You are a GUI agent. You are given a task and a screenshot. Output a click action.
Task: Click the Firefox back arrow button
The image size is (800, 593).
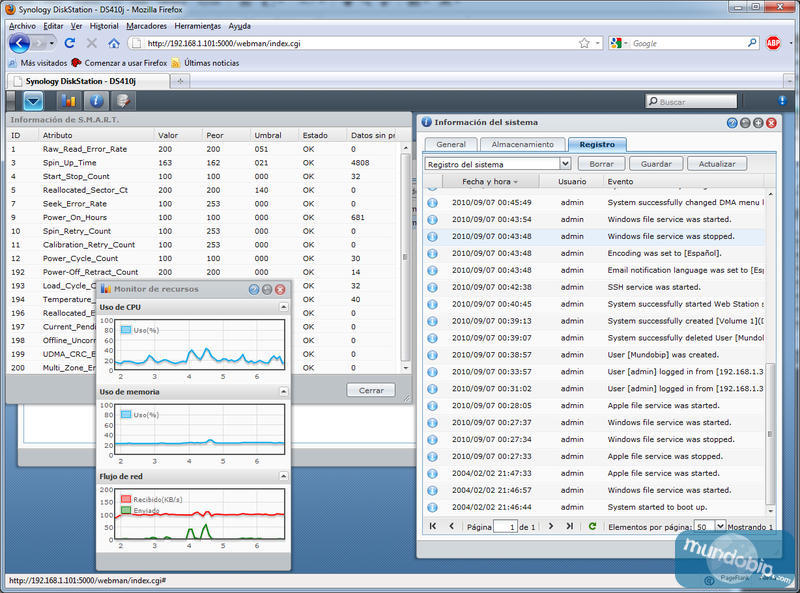(x=19, y=43)
